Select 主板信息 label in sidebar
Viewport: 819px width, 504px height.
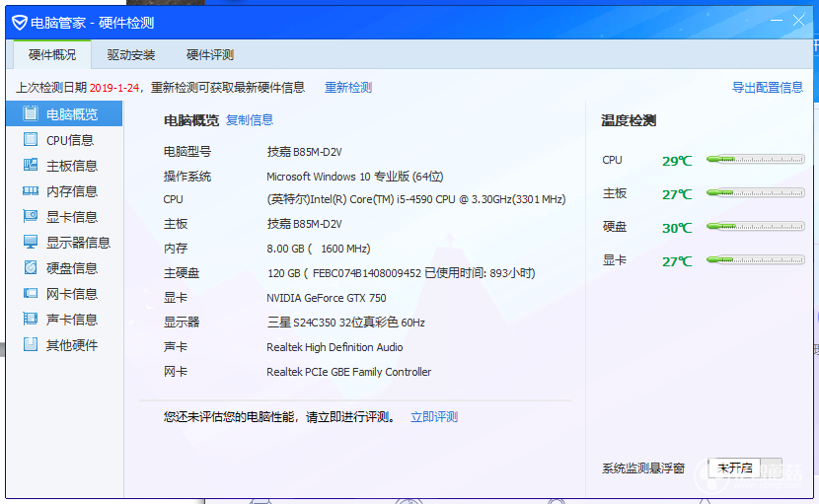click(72, 166)
